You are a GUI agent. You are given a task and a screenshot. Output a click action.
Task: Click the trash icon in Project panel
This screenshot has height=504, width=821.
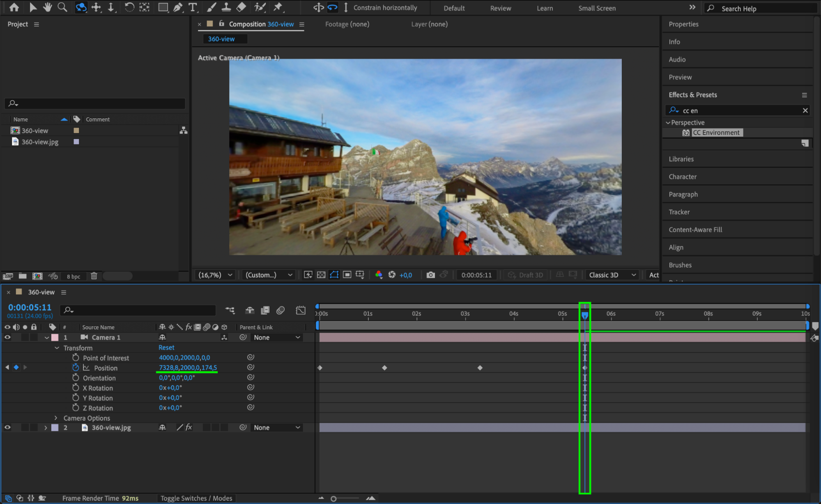pos(94,276)
